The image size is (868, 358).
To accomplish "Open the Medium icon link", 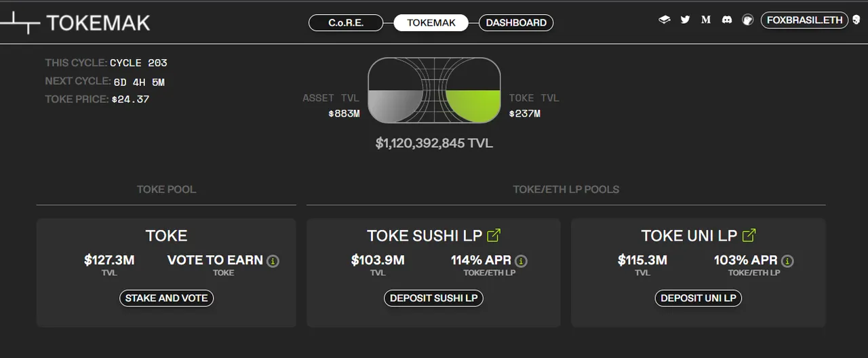I will pos(706,20).
